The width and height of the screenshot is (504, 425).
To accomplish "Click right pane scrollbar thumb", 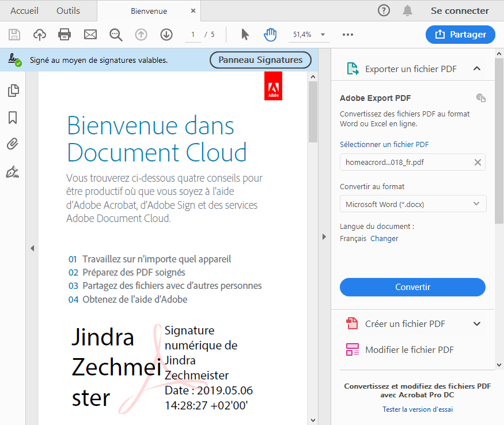I will [x=499, y=141].
